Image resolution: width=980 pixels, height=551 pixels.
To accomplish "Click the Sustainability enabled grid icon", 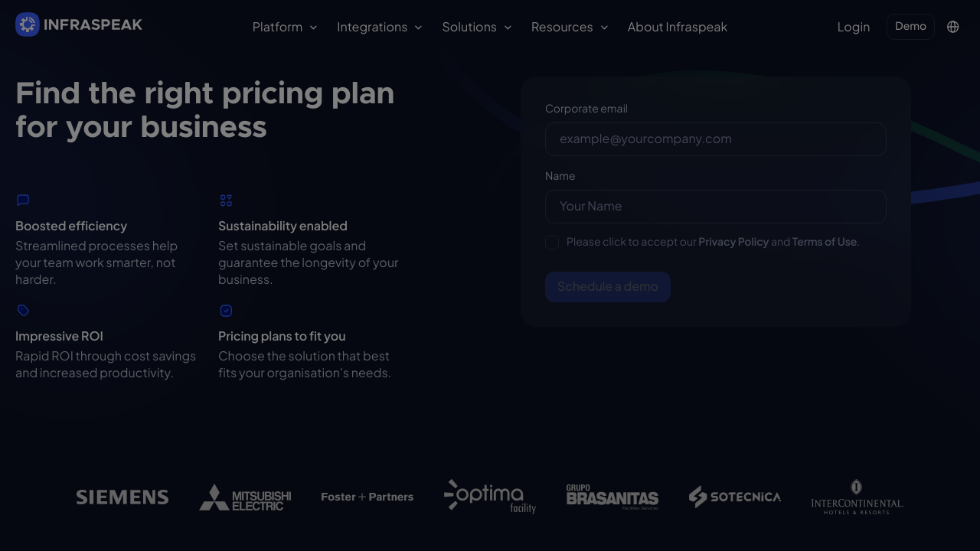I will tap(226, 201).
